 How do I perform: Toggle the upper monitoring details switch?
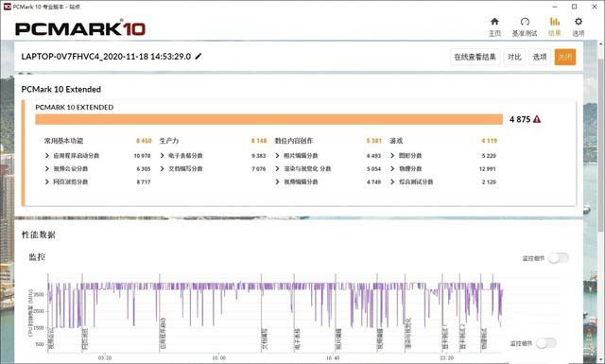coord(559,258)
